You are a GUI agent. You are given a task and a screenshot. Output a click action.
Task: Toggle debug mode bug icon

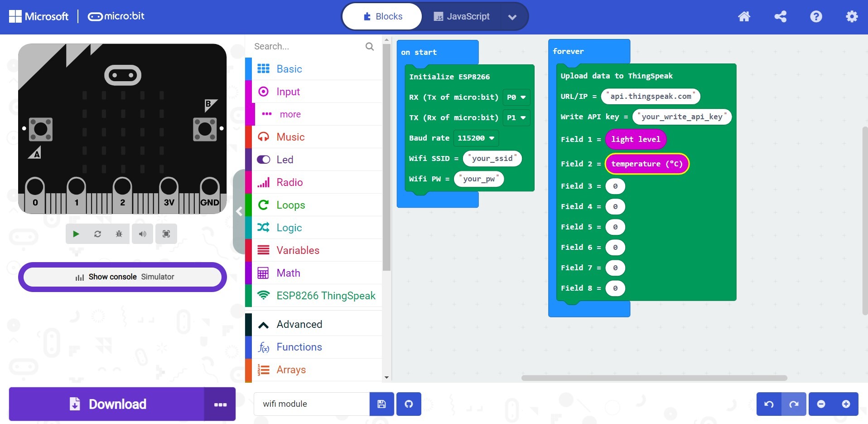119,234
